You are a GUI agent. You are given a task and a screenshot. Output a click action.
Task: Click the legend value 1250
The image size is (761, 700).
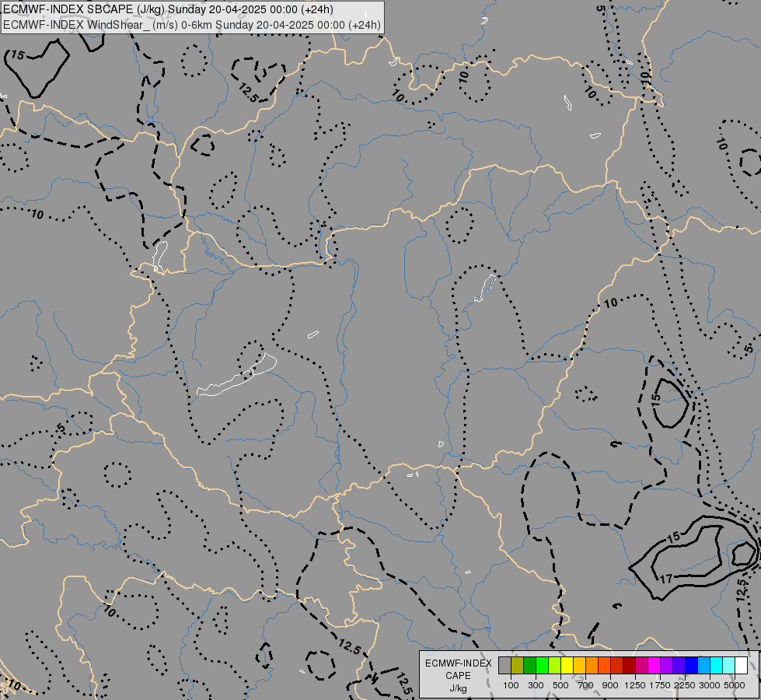click(x=635, y=685)
